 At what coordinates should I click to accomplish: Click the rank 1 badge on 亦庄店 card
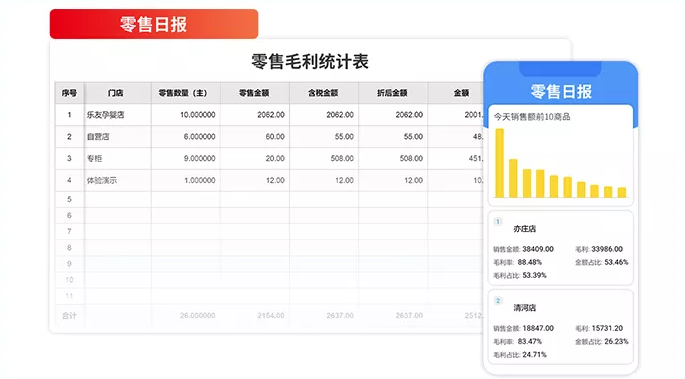pos(498,221)
